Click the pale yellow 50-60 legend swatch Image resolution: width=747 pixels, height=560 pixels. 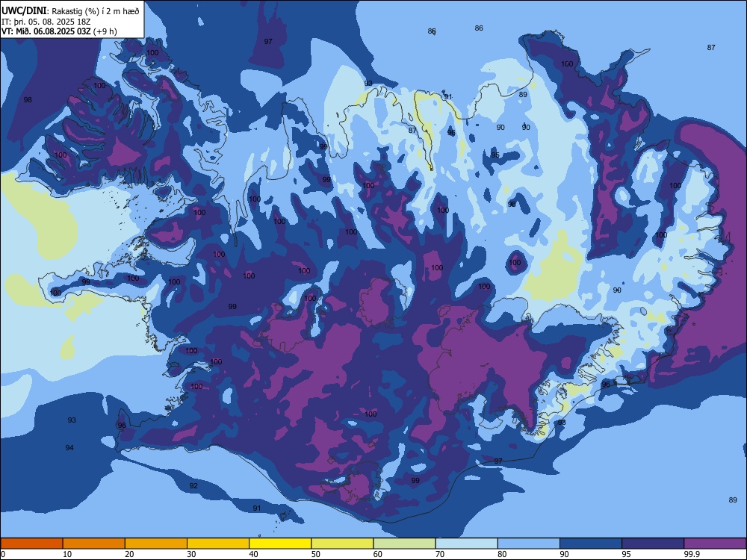pos(343,544)
